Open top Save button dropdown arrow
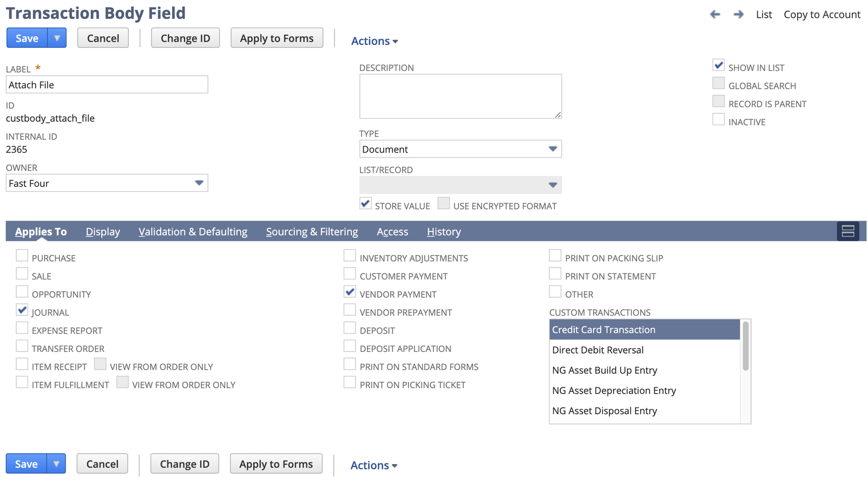 coord(57,38)
